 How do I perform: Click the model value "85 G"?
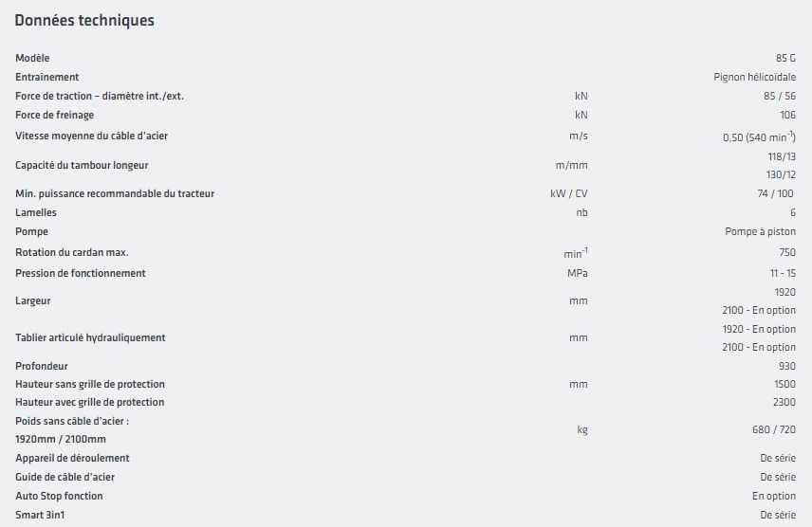[785, 59]
